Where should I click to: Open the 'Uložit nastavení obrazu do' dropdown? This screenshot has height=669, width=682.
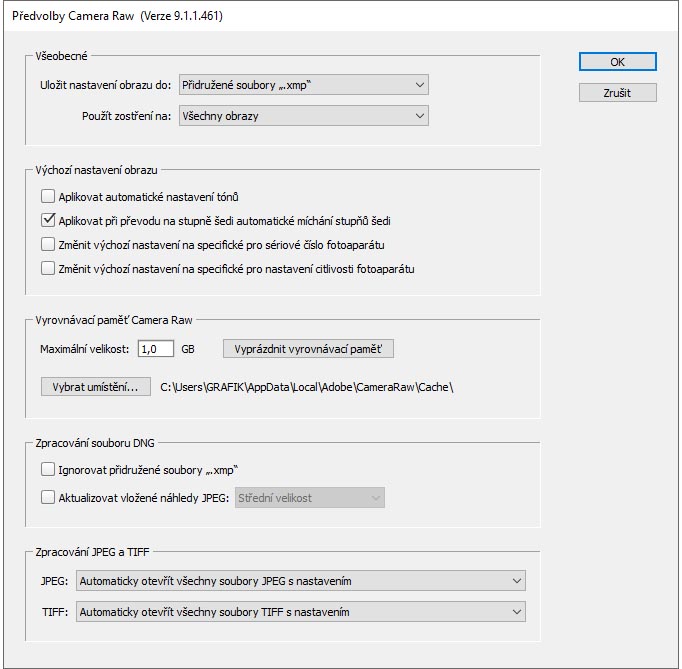click(303, 85)
